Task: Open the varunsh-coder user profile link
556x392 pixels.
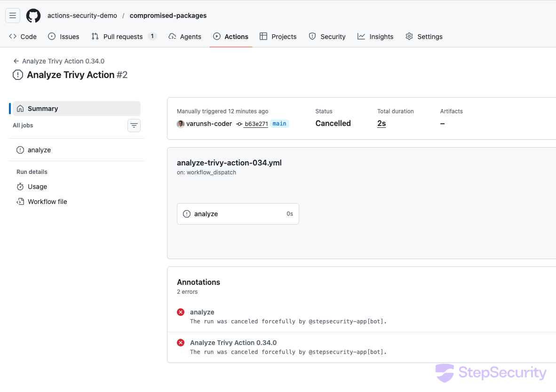Action: click(x=209, y=124)
